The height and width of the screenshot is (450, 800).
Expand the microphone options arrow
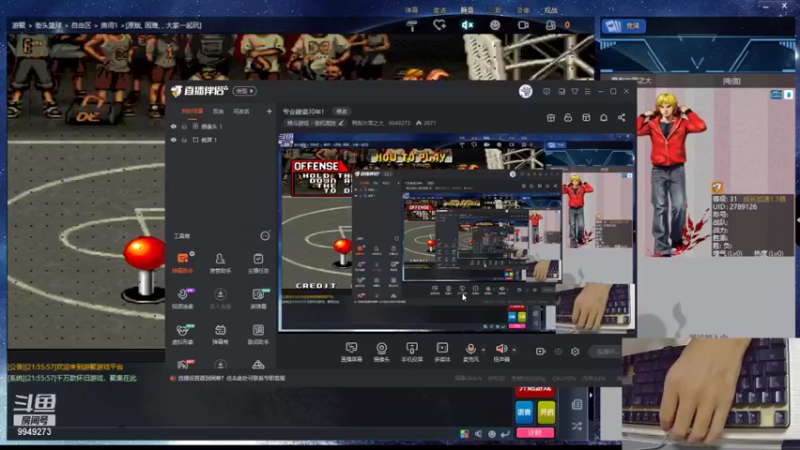tap(483, 350)
